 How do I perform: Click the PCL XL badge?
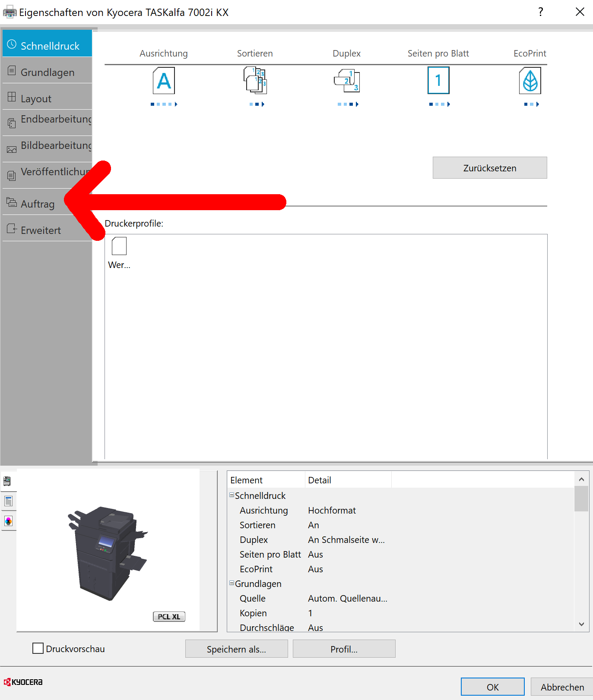pos(169,617)
